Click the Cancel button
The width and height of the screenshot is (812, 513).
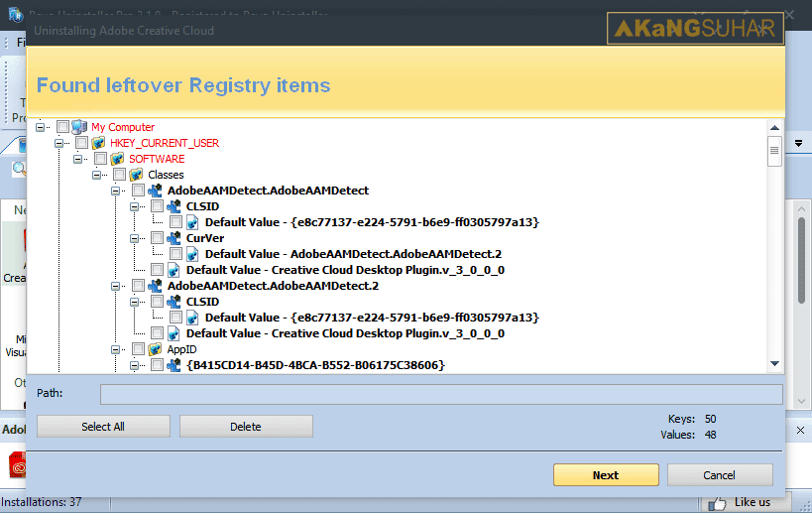pos(720,475)
